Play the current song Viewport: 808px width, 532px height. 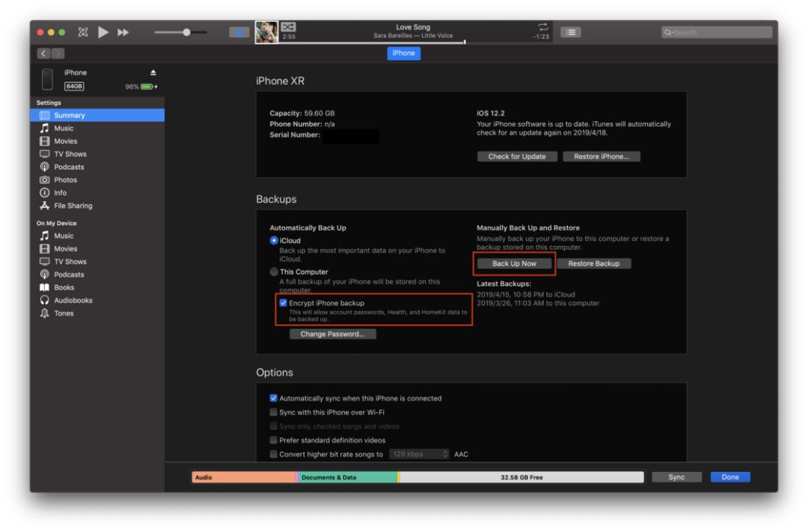[103, 32]
